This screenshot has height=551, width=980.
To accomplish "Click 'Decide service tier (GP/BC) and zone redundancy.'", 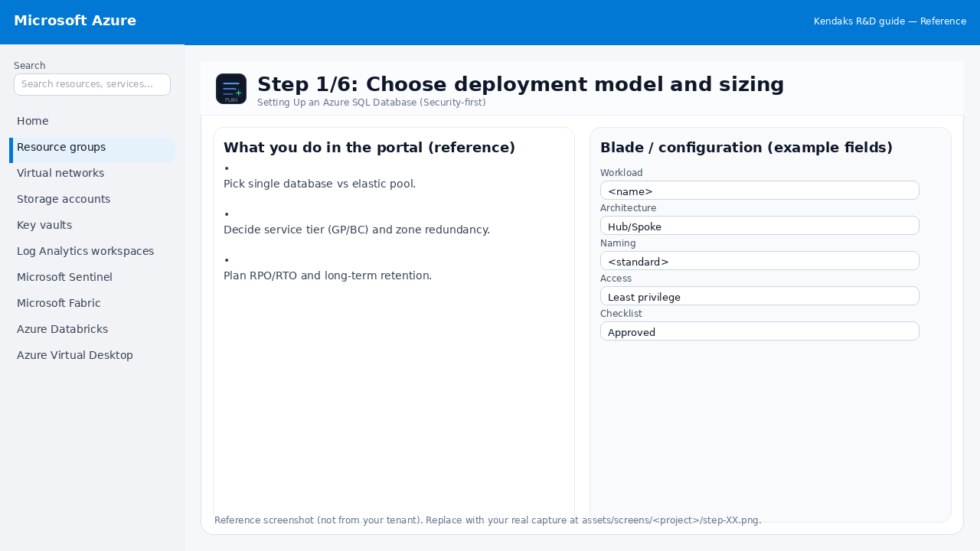I will [357, 230].
